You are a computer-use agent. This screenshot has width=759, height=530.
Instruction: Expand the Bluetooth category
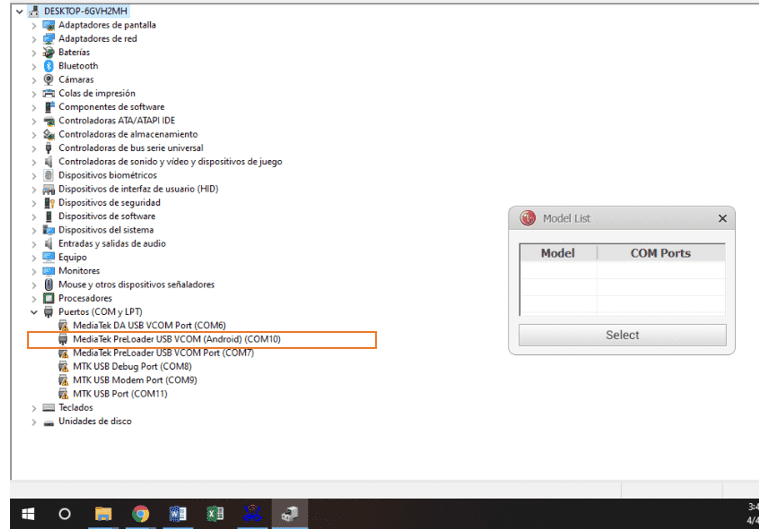[34, 66]
